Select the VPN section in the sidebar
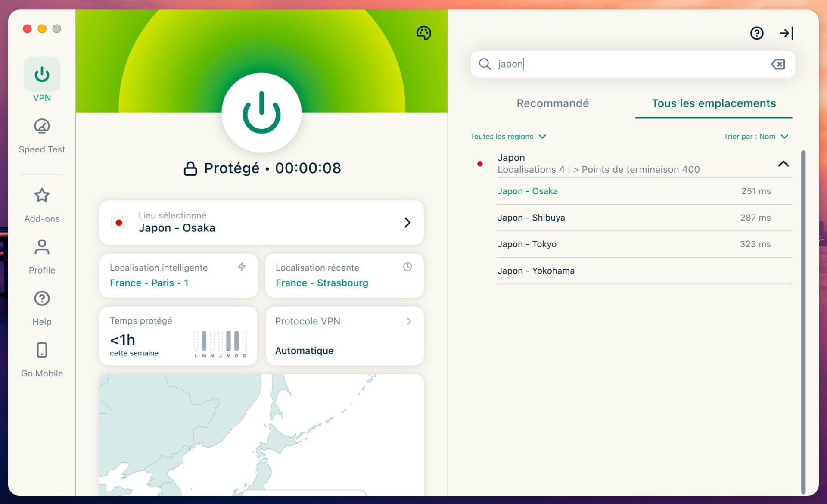 point(41,80)
